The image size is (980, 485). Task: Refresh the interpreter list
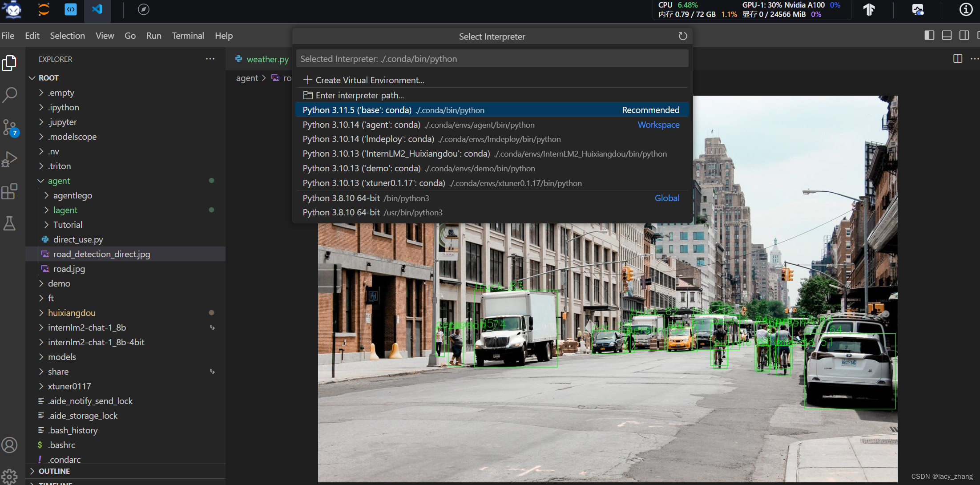pos(682,36)
